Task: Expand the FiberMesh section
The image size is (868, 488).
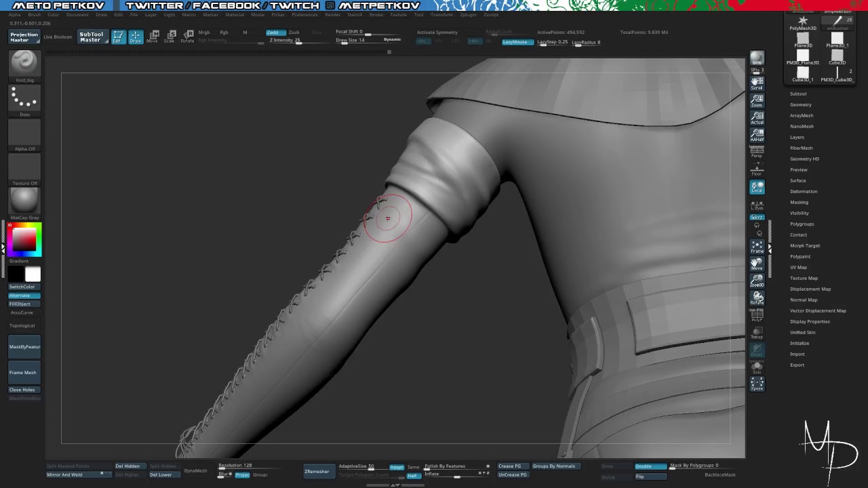Action: coord(801,148)
